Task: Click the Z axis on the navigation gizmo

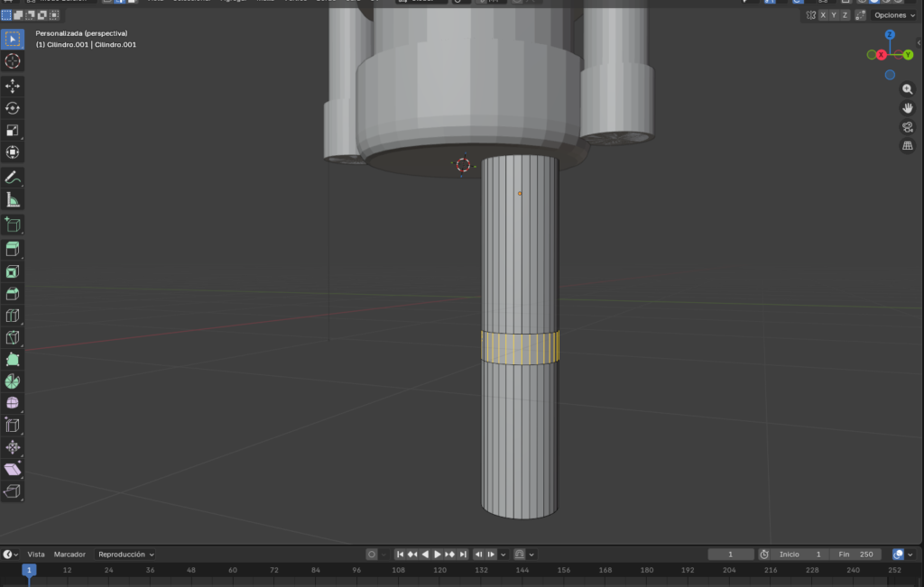Action: [x=890, y=34]
